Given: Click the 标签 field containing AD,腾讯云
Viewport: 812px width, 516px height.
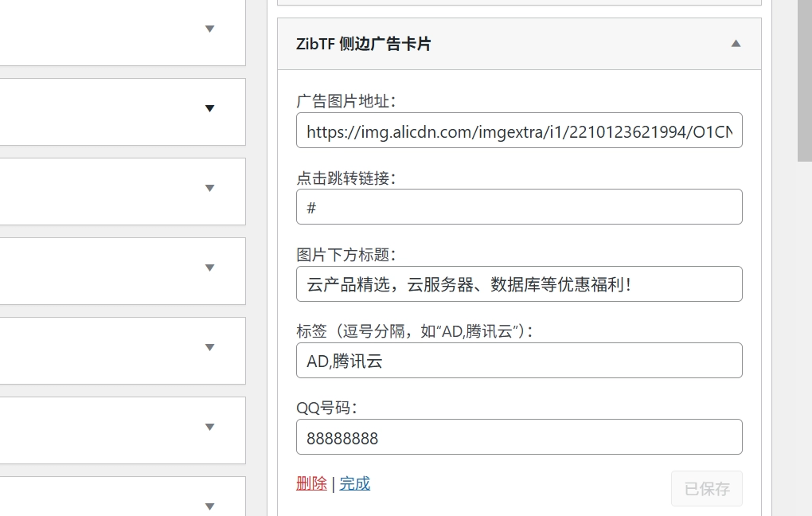Looking at the screenshot, I should point(519,360).
